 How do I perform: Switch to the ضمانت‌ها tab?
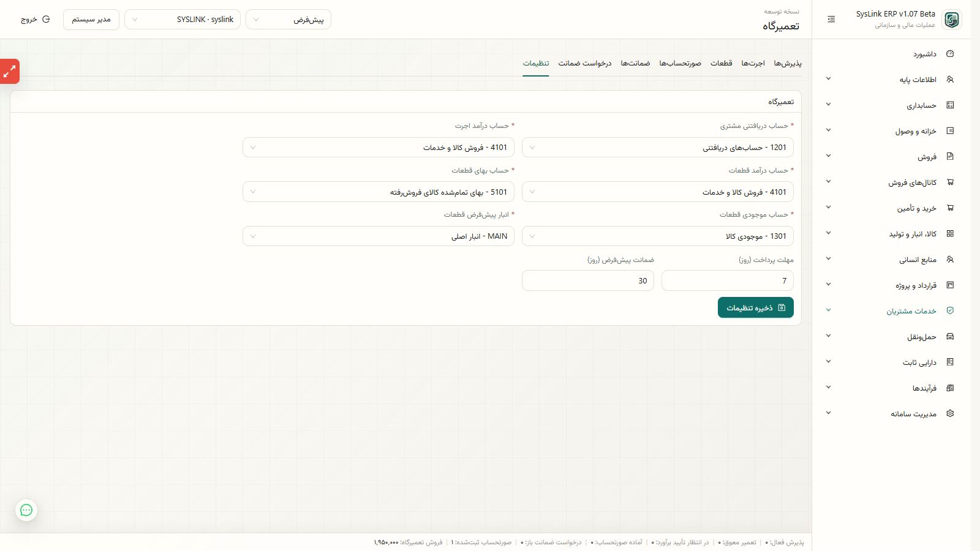(635, 63)
